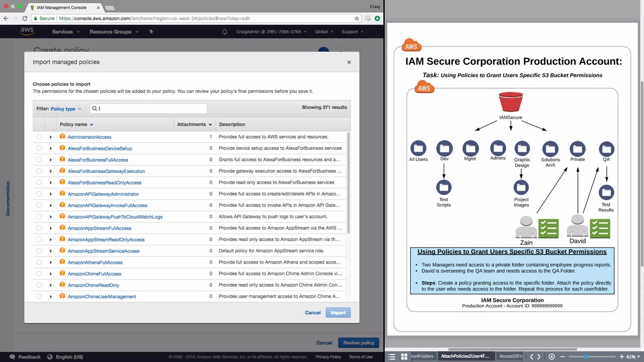This screenshot has height=362, width=644.
Task: Reload the browser page
Action: click(24, 19)
